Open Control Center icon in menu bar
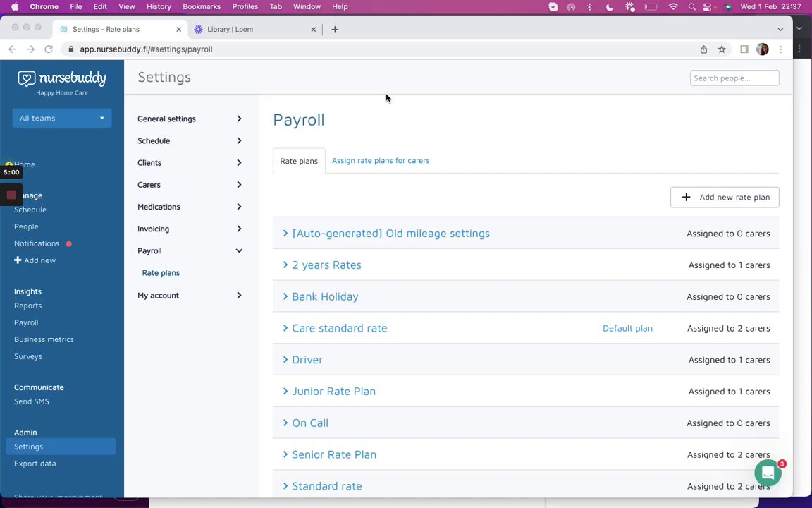Screen dimensions: 812x508 click(x=708, y=7)
